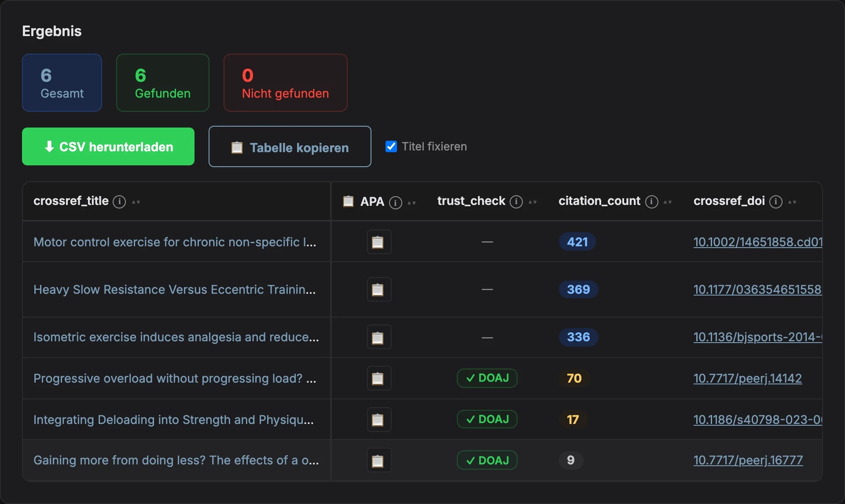Open DOI link 10.1177/036354651558
This screenshot has height=504, width=845.
(757, 289)
